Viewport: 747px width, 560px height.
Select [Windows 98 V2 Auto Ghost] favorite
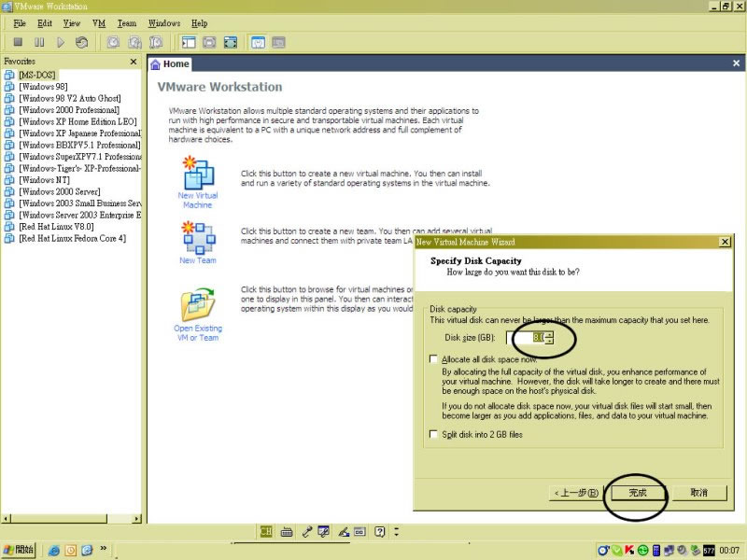coord(69,98)
